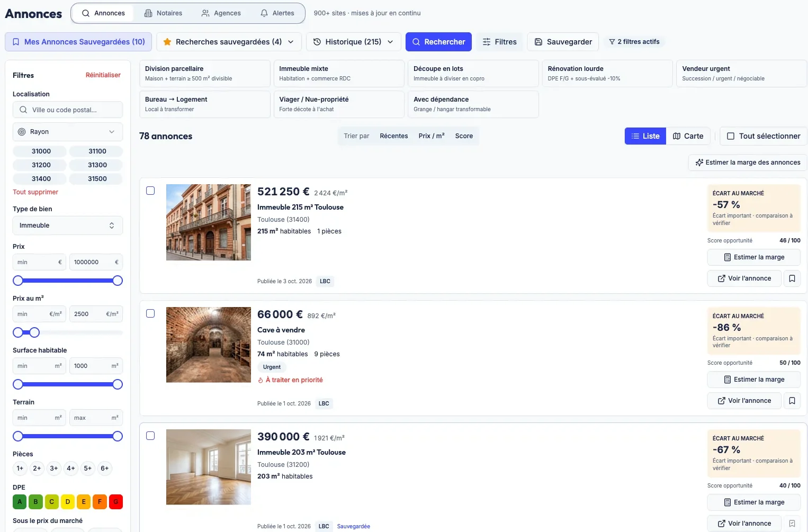The image size is (808, 532).
Task: Click the calculator icon on first Estimer la marge
Action: 728,257
